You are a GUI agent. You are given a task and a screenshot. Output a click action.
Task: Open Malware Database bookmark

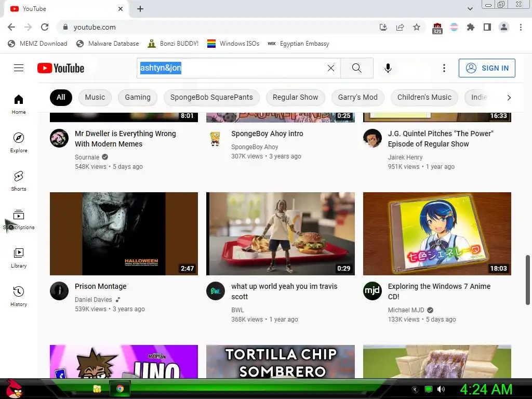pos(108,44)
